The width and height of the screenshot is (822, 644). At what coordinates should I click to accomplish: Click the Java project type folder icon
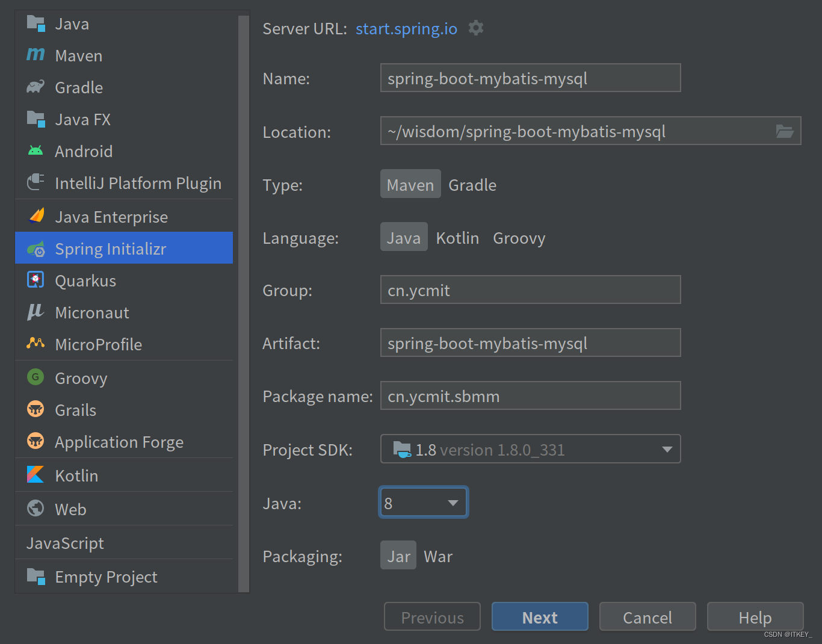pos(36,23)
